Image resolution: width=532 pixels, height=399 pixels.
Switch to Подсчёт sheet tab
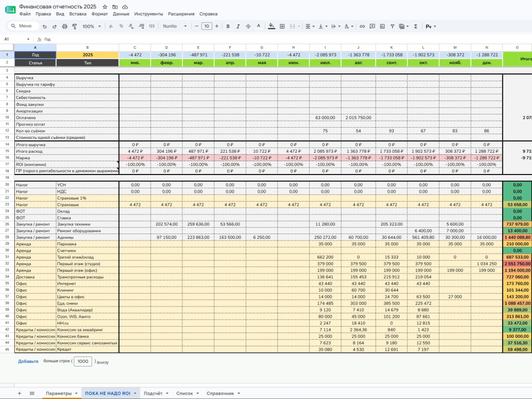point(153,393)
